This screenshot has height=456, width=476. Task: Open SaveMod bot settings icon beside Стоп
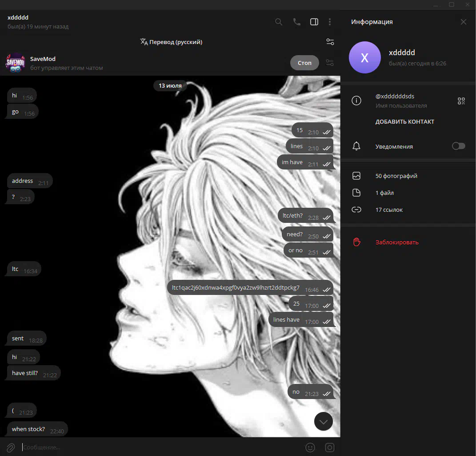[330, 63]
